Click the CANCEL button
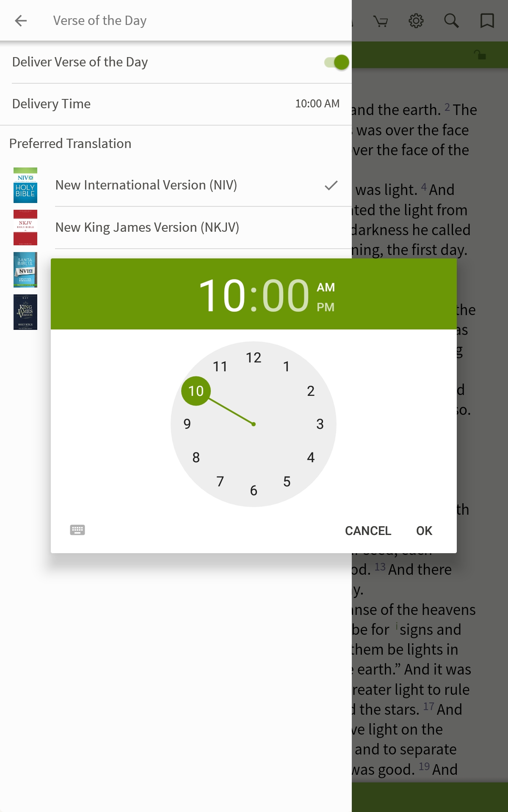This screenshot has height=812, width=508. tap(368, 531)
